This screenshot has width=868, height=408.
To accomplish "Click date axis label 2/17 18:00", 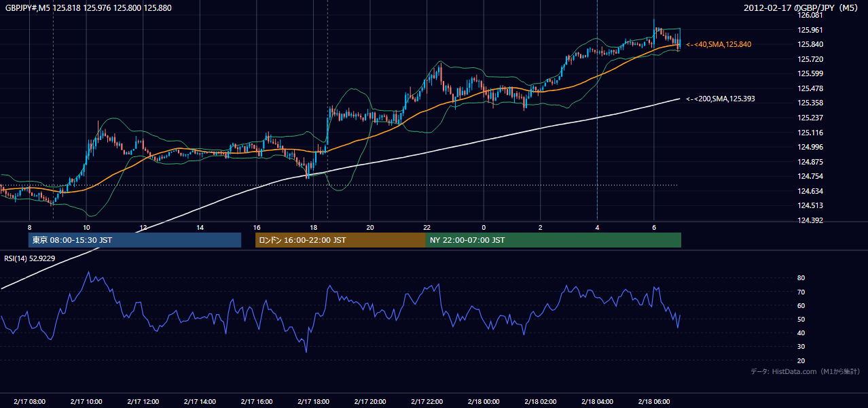I will coord(313,402).
